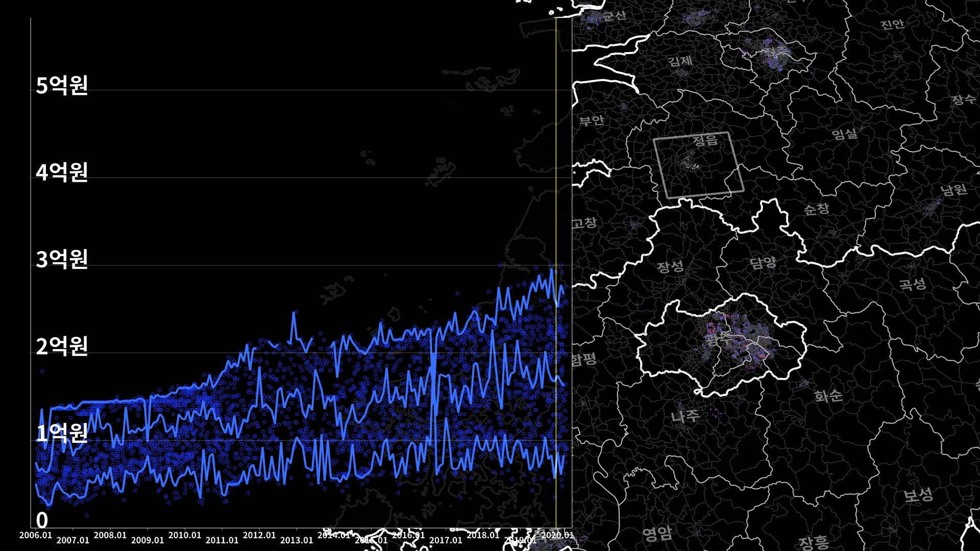Click the 장성 region label
The width and height of the screenshot is (980, 551).
click(x=670, y=266)
